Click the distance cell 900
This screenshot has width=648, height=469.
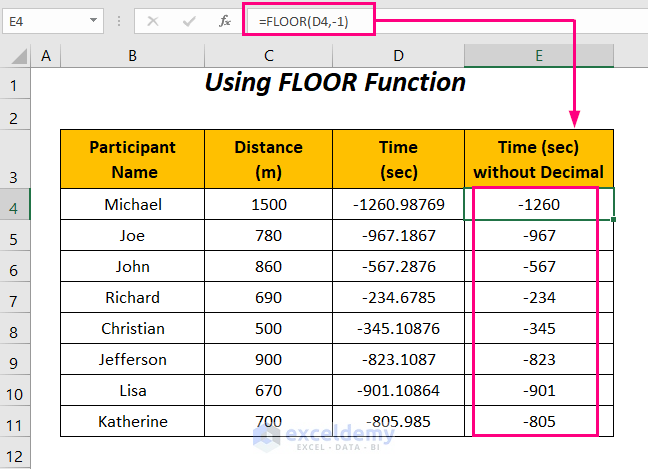[269, 359]
